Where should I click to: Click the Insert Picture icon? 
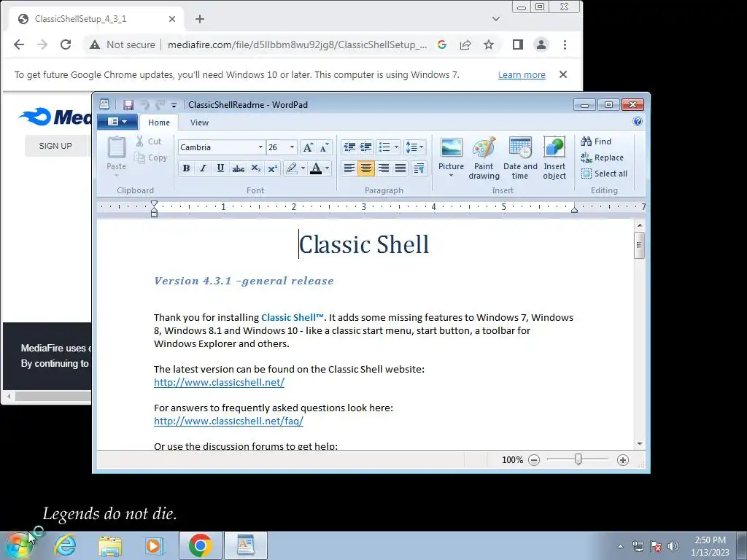pyautogui.click(x=451, y=147)
